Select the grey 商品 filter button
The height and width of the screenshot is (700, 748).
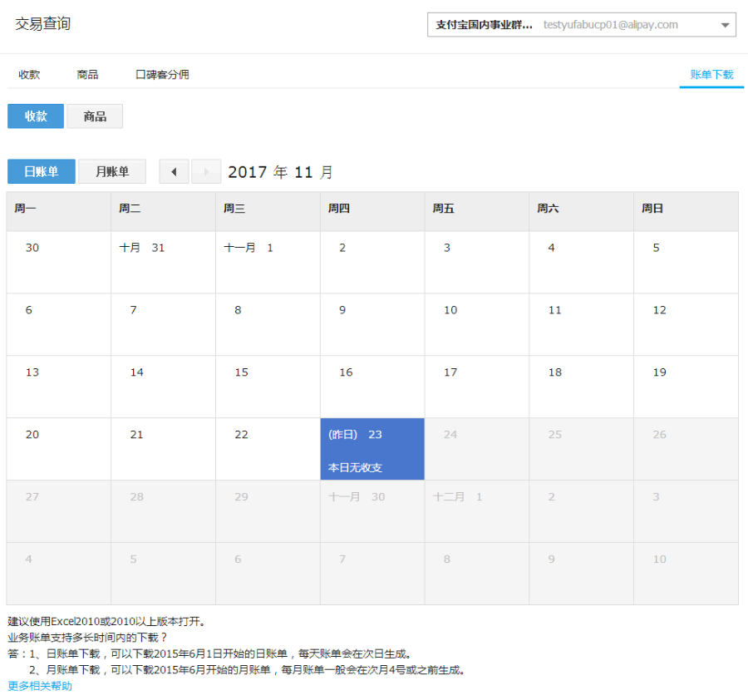click(x=95, y=116)
